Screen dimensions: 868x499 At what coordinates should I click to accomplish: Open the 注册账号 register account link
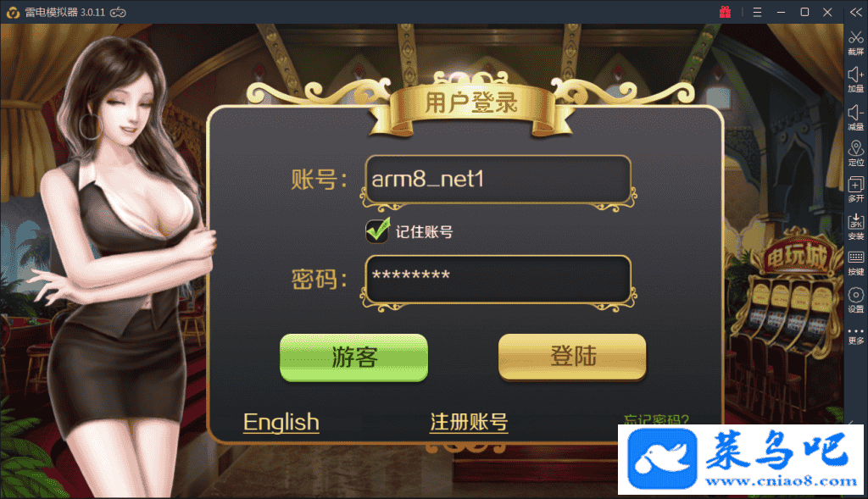[469, 422]
